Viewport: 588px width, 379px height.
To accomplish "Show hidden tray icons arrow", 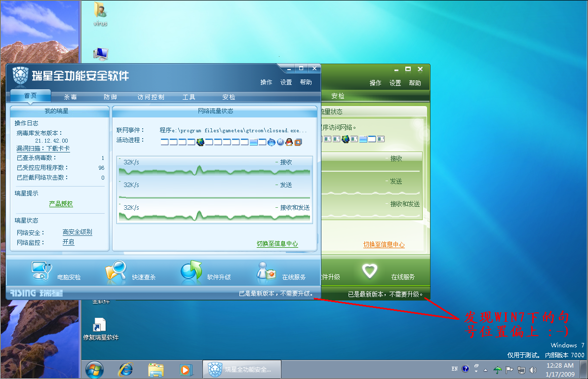I will click(485, 370).
